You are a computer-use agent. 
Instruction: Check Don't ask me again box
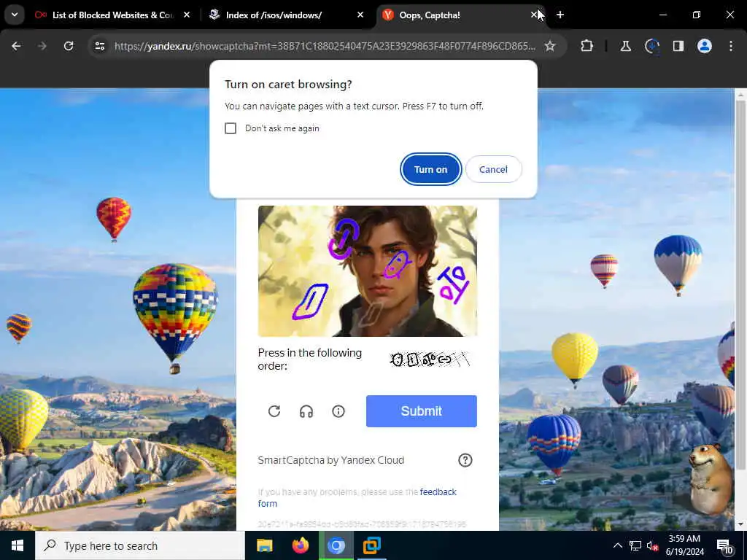tap(231, 128)
